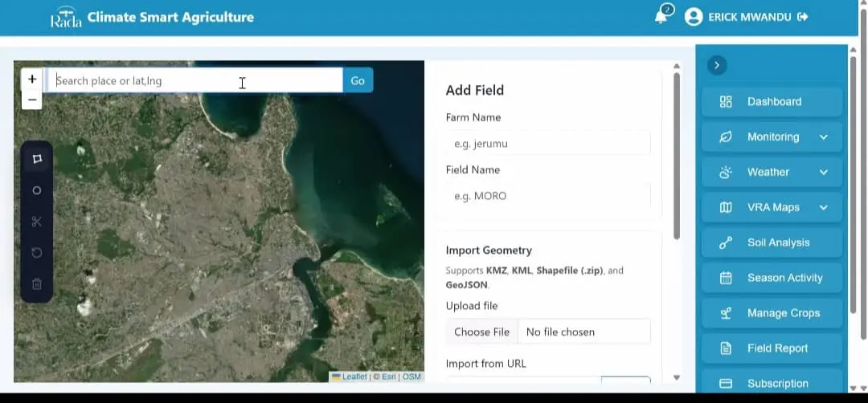Open the Dashboard page

pyautogui.click(x=772, y=102)
